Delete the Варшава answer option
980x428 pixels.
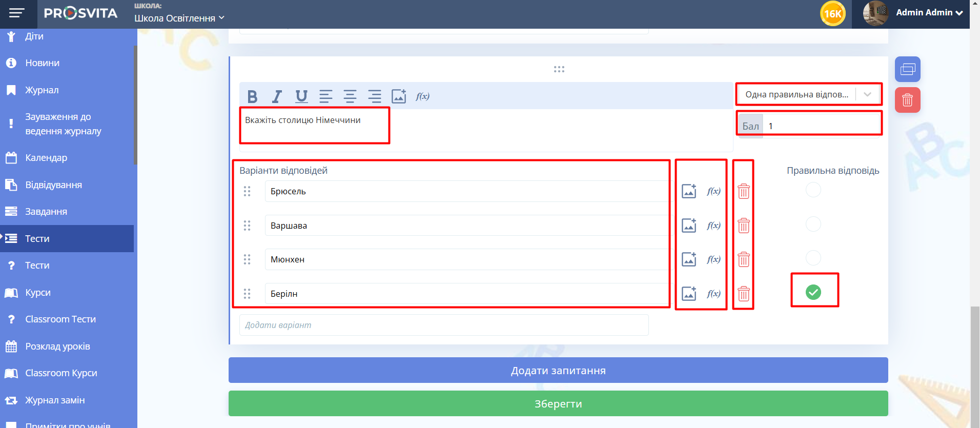[x=743, y=226]
